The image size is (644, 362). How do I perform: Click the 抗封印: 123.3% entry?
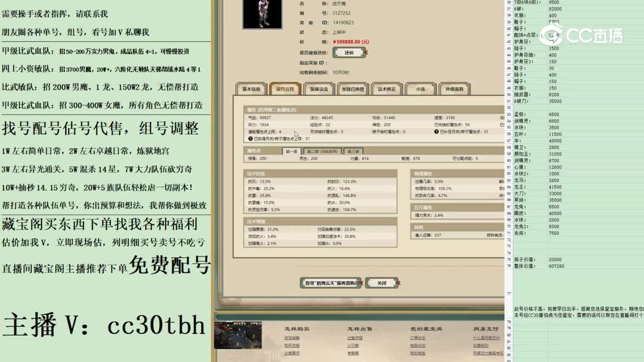tap(342, 182)
